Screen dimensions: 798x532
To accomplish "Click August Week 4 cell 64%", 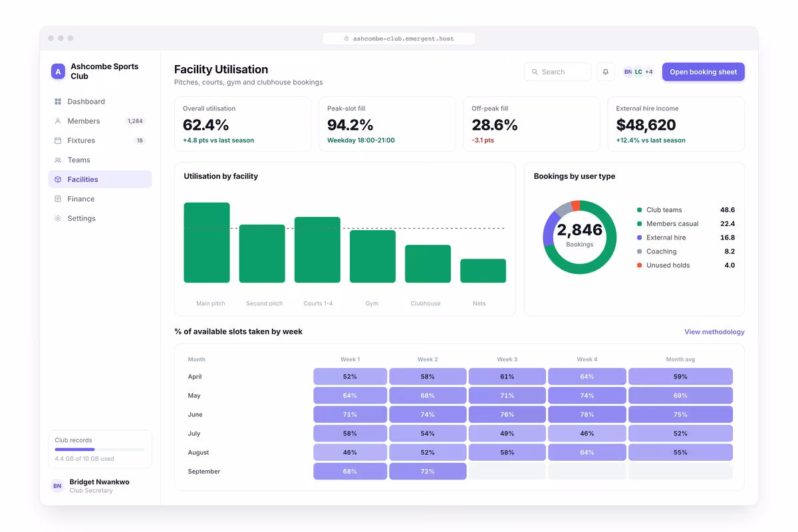I will coord(587,452).
